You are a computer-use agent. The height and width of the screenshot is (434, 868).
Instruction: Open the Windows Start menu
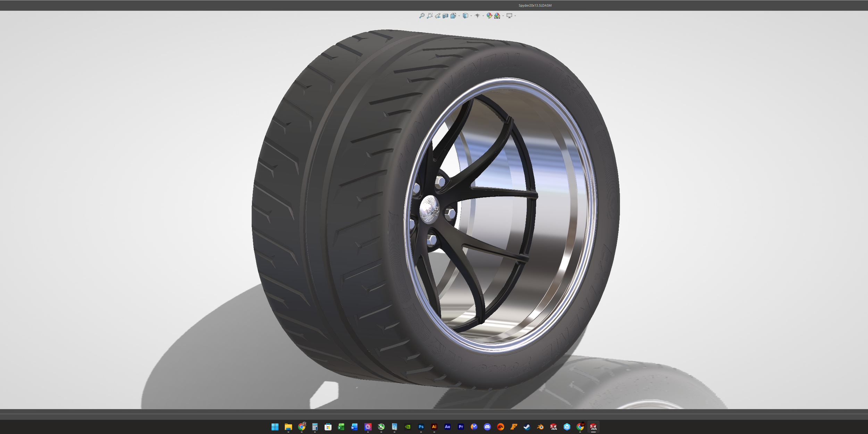click(275, 427)
